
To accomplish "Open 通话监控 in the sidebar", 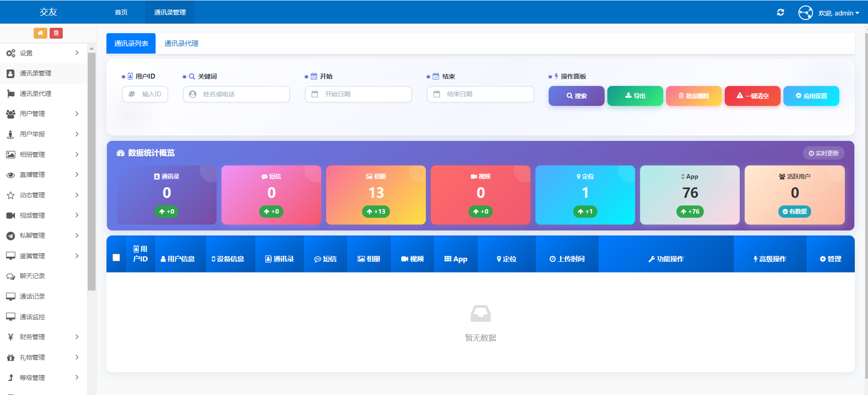I will coord(32,317).
